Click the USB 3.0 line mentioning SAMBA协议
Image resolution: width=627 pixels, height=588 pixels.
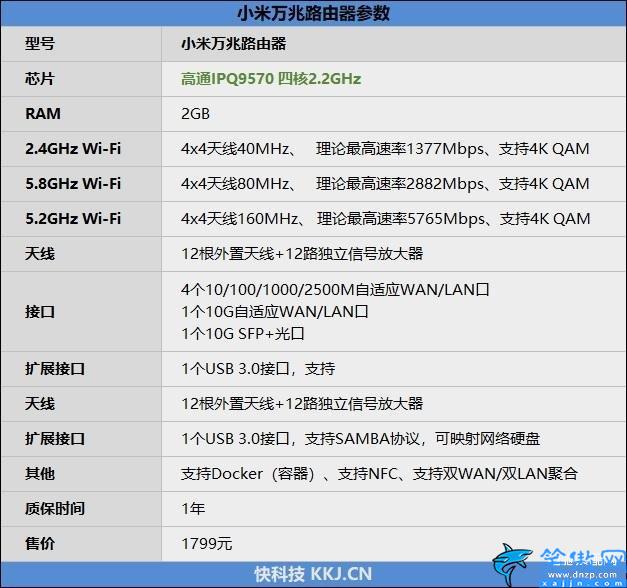360,439
